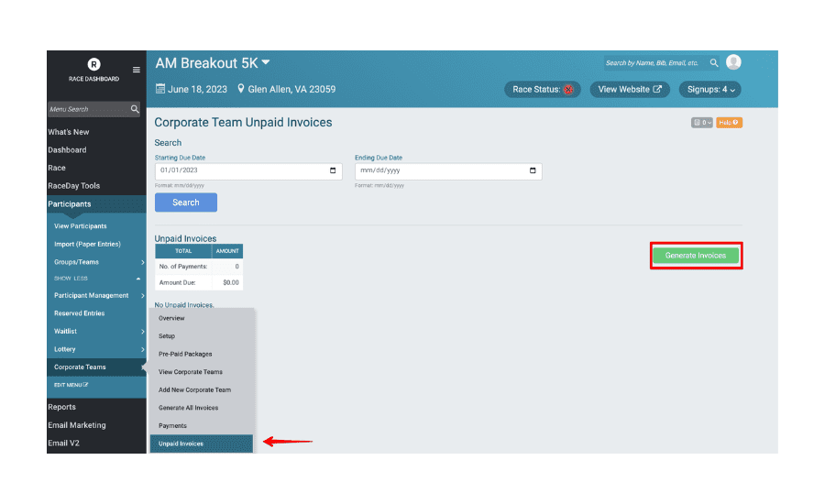Screen dimensions: 825x504
Task: Click the calendar icon beside June 18, 2023
Action: point(159,89)
